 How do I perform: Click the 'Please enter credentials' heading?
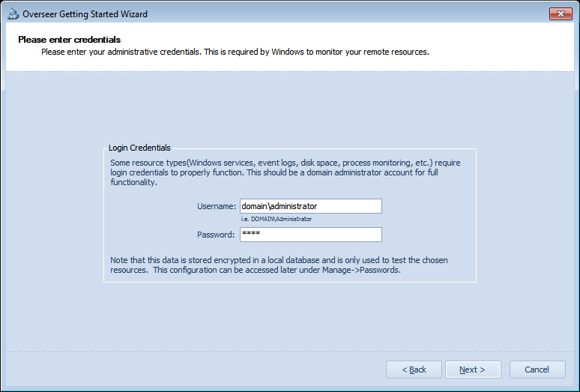coord(70,40)
